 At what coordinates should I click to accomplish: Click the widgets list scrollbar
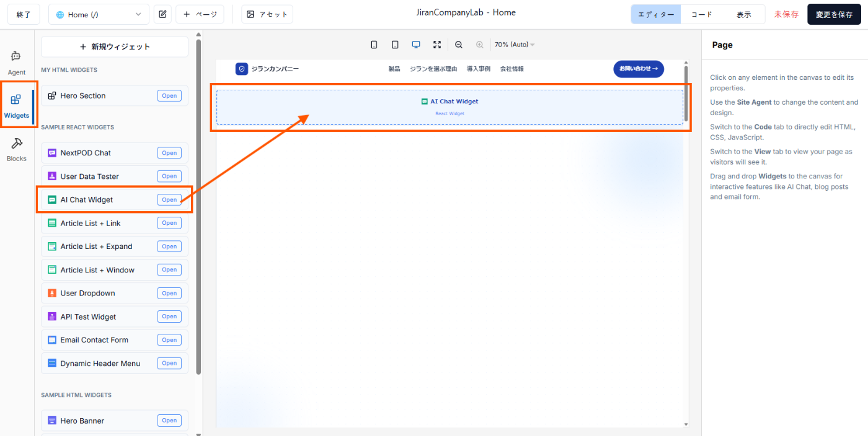[198, 207]
